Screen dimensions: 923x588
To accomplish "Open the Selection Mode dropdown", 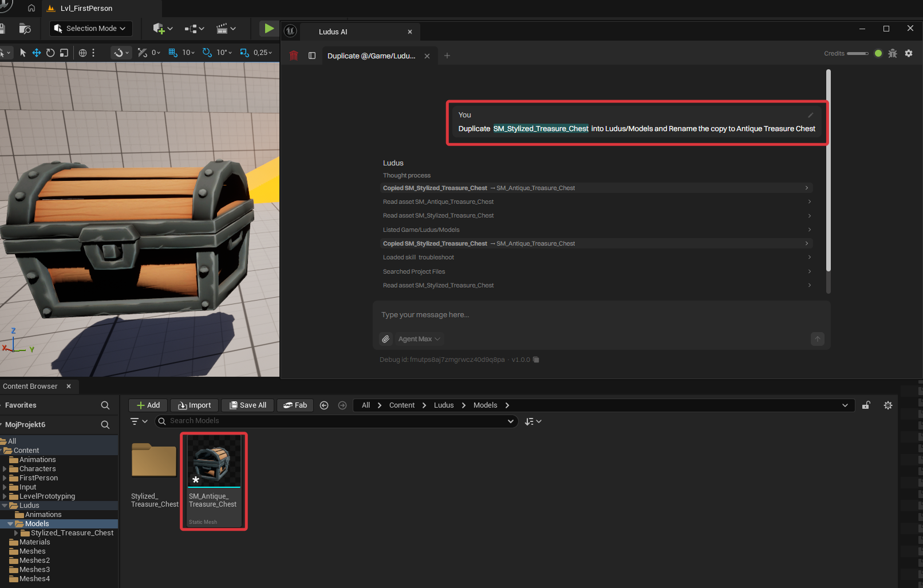I will [91, 29].
